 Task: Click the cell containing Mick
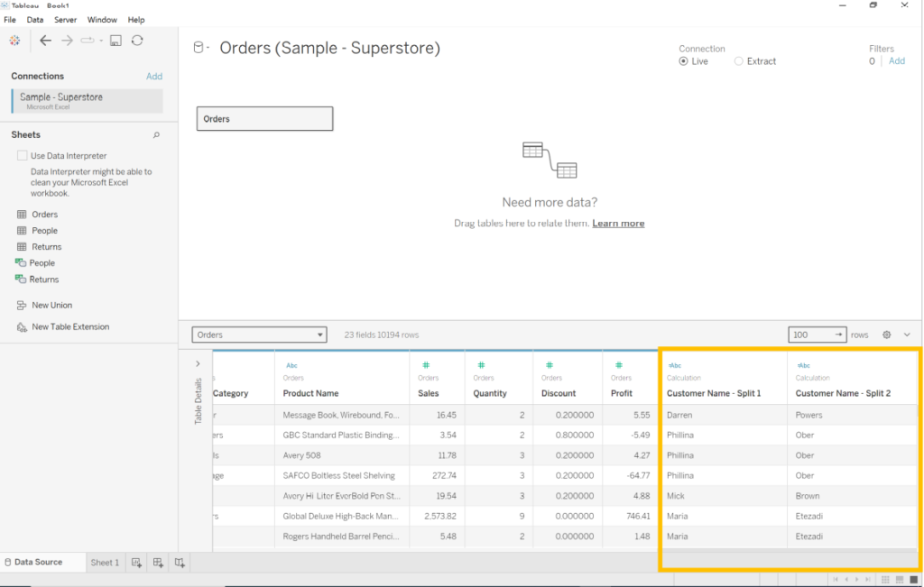point(723,496)
